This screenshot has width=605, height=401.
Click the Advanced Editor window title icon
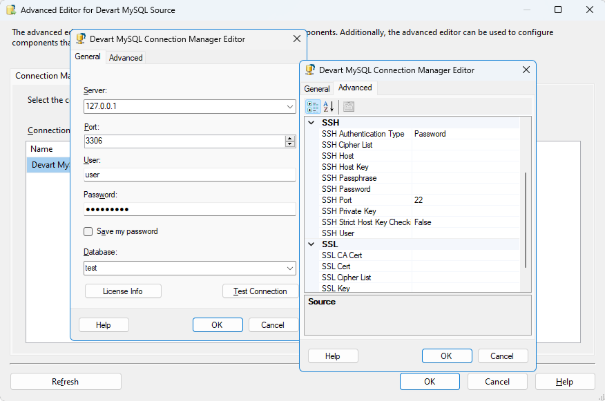tap(10, 8)
